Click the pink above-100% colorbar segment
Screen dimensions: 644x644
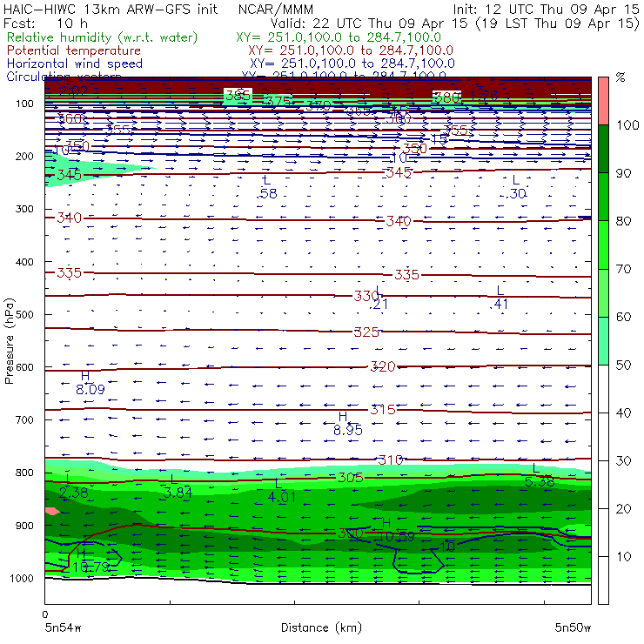point(603,101)
